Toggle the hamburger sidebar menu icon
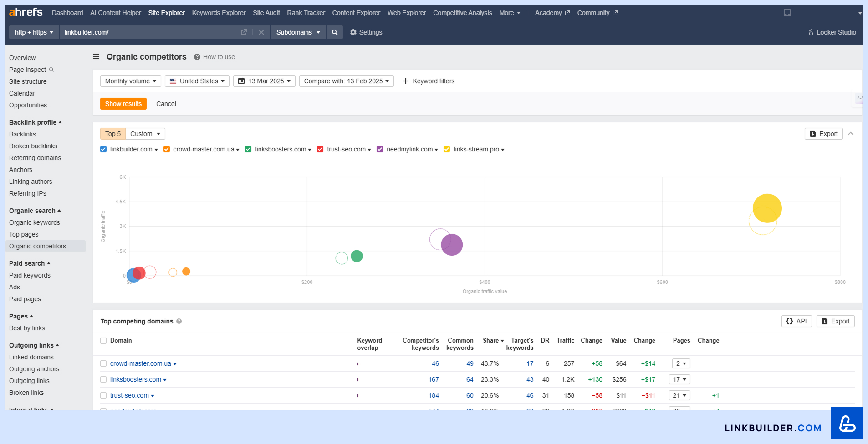 [96, 57]
